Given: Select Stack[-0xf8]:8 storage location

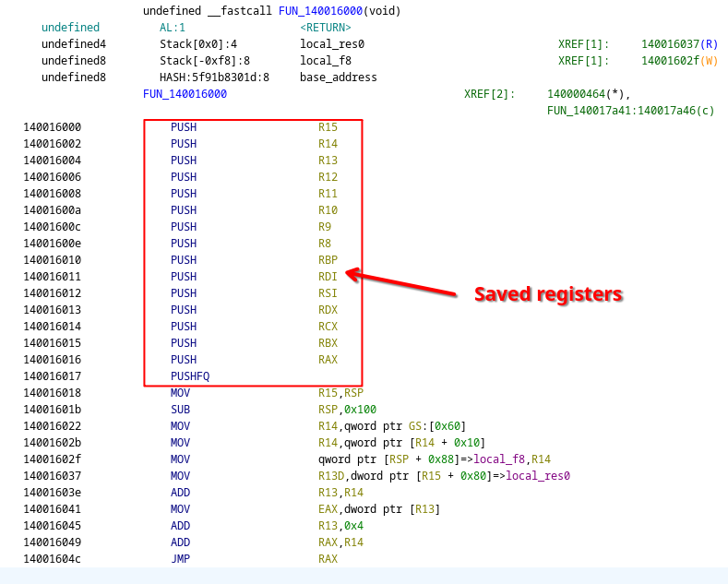Looking at the screenshot, I should pos(205,61).
